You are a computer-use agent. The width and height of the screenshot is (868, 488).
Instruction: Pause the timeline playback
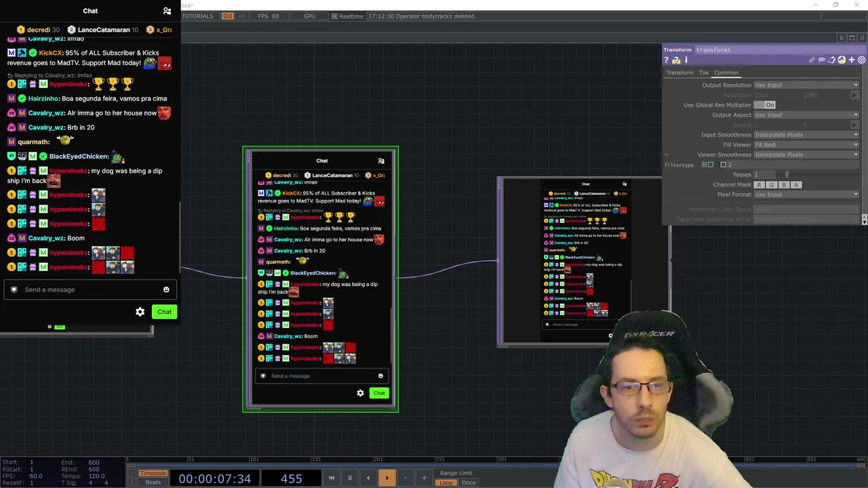tap(350, 478)
